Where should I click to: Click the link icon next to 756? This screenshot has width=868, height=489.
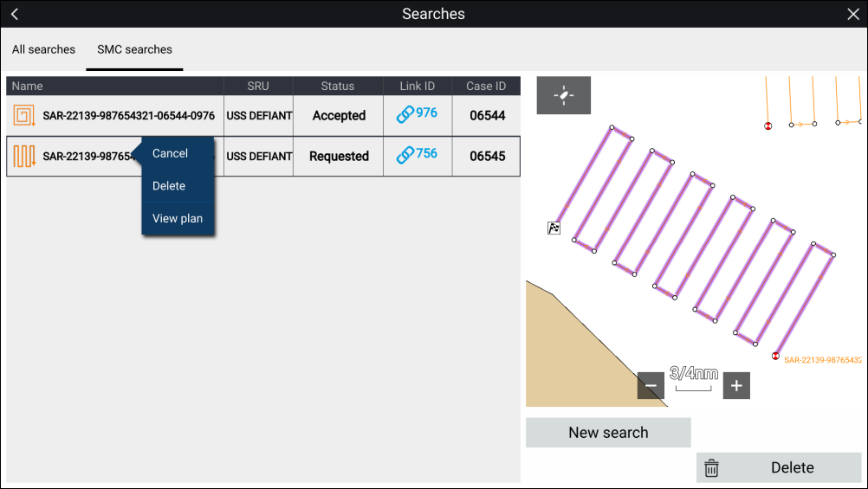(x=405, y=156)
